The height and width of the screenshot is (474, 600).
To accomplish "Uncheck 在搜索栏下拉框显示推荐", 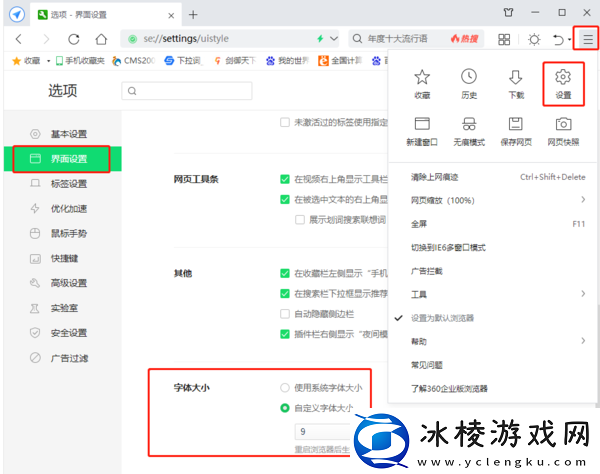I will [x=285, y=293].
